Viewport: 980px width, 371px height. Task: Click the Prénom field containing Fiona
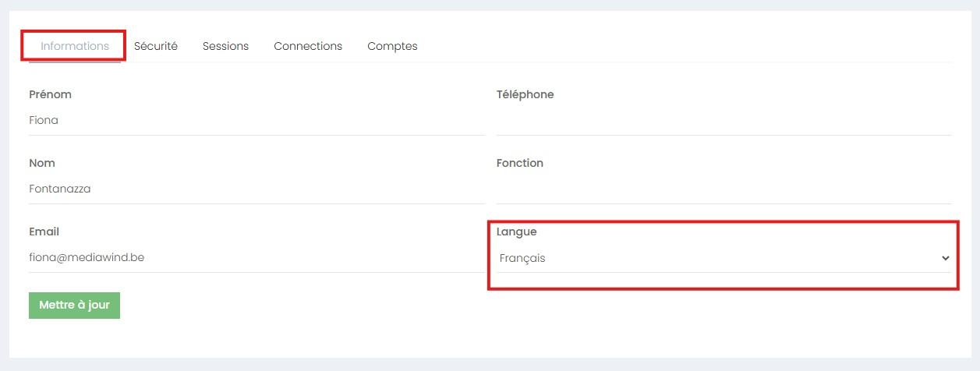tap(256, 121)
